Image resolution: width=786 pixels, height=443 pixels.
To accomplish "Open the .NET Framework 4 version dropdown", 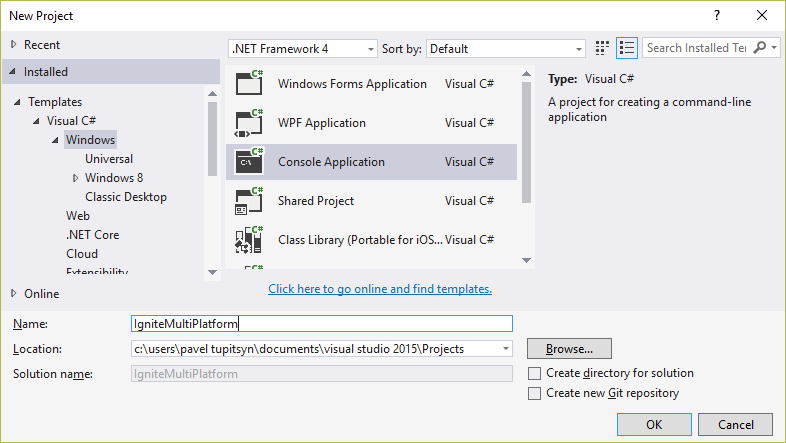I will pos(303,49).
